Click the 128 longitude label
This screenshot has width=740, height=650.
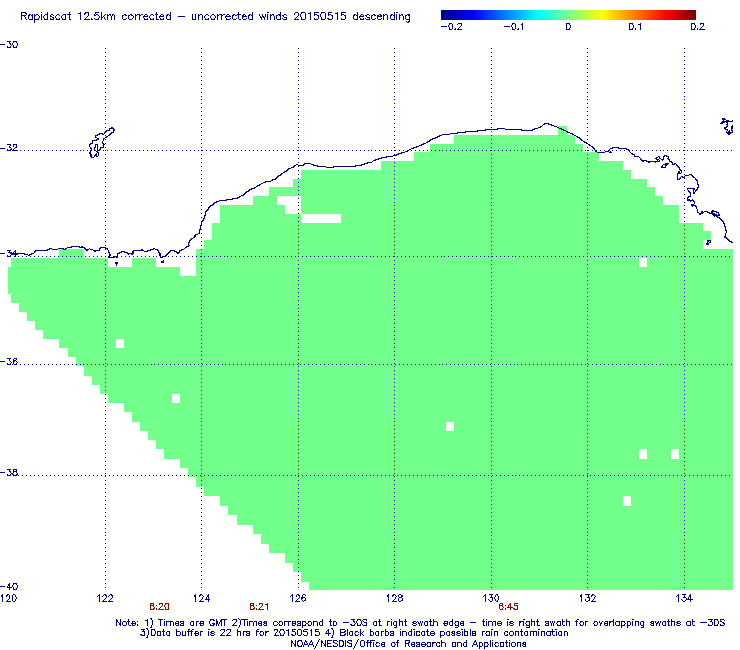point(395,599)
